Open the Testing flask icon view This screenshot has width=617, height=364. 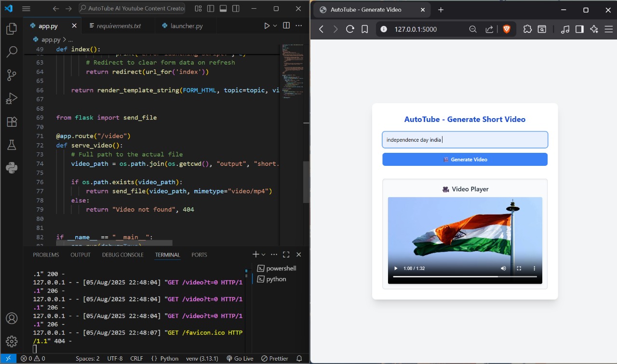pos(12,145)
